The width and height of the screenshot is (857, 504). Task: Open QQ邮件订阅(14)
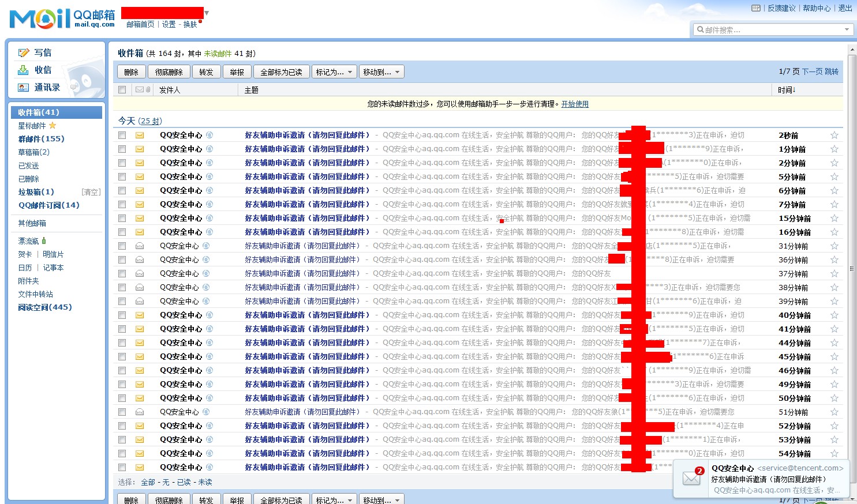(x=48, y=205)
